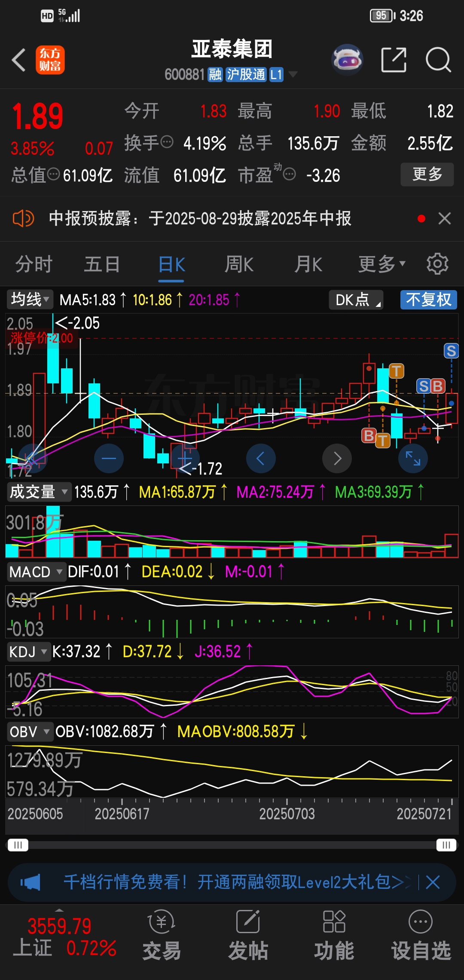Tap the 市盈 info circle icon
464x980 pixels.
click(290, 174)
